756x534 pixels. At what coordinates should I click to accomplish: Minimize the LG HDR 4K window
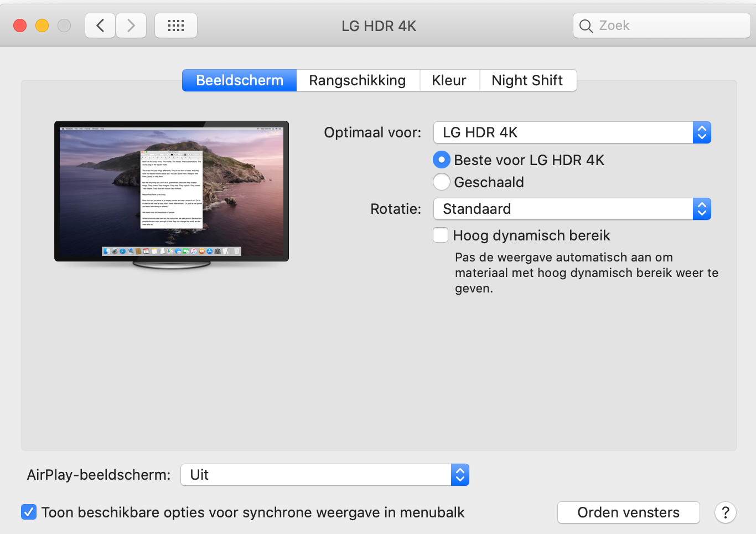point(42,25)
